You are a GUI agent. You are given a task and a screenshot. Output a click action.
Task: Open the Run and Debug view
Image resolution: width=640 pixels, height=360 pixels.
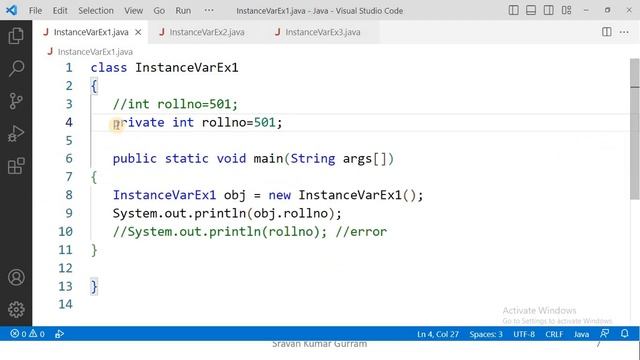16,133
